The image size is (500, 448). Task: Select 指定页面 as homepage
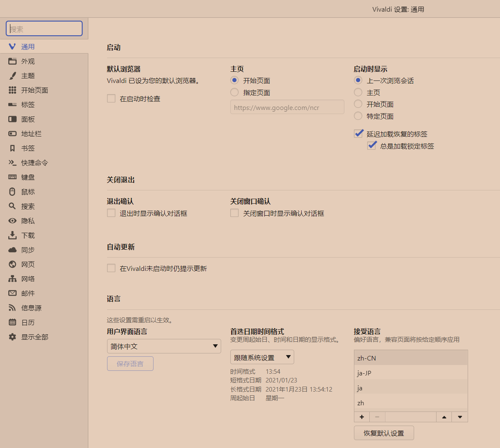coord(234,92)
